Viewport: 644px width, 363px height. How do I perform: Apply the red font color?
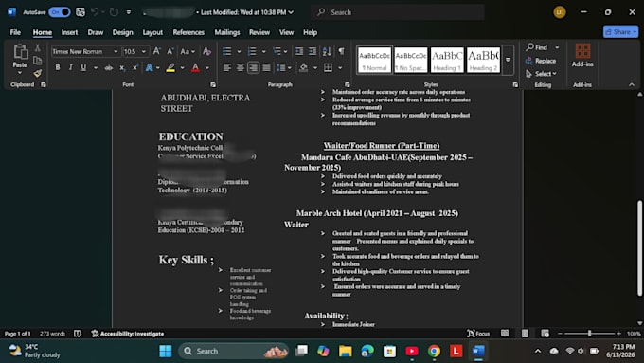(195, 68)
